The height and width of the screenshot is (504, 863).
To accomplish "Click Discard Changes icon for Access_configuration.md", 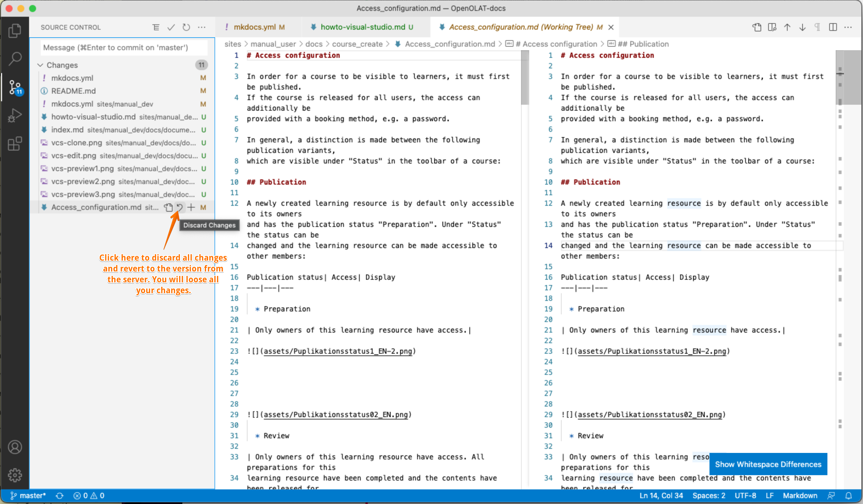I will [180, 207].
